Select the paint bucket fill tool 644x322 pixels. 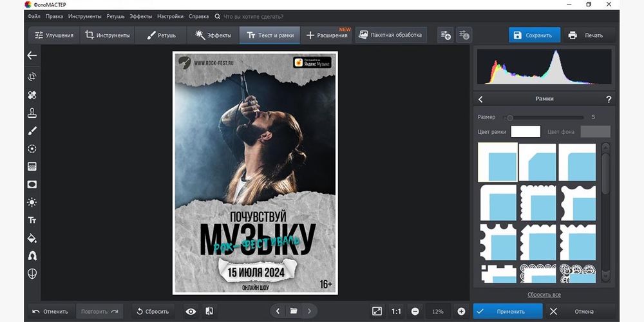pos(32,238)
